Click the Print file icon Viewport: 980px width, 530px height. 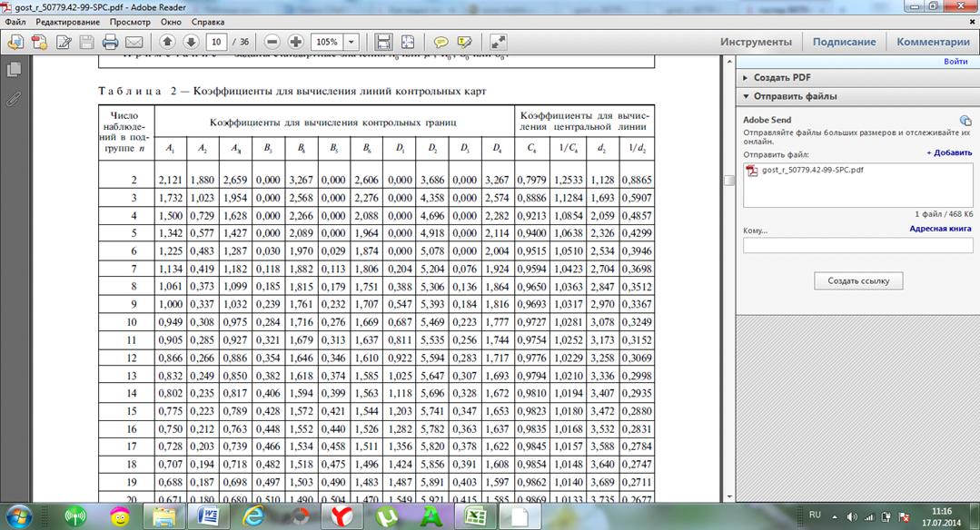coord(110,42)
